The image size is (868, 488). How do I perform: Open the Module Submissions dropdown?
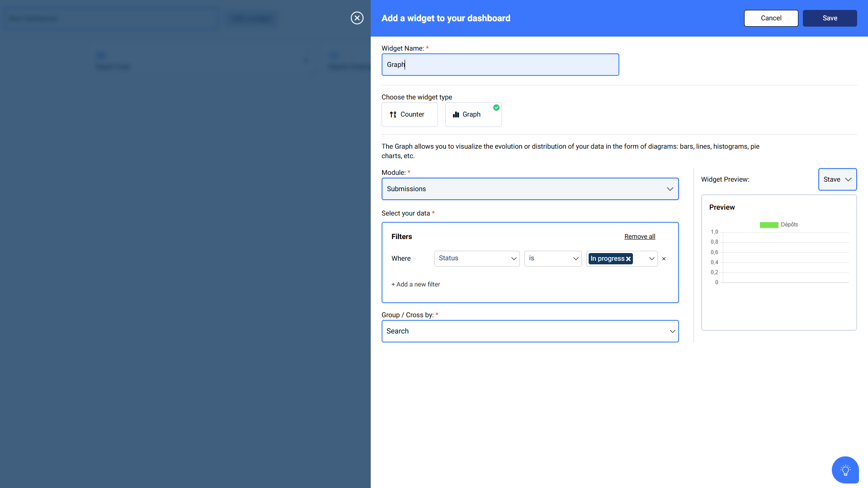coord(530,189)
